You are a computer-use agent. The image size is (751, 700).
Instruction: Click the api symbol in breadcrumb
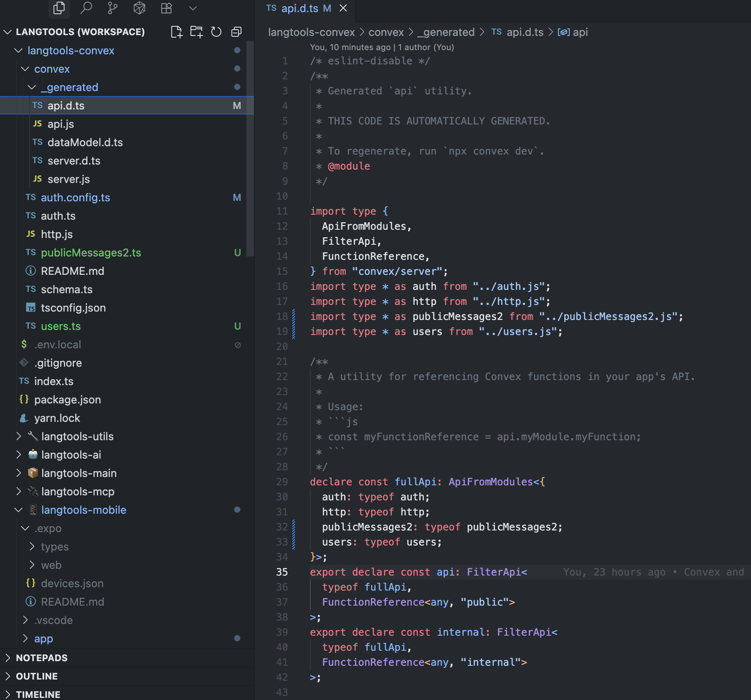coord(573,32)
